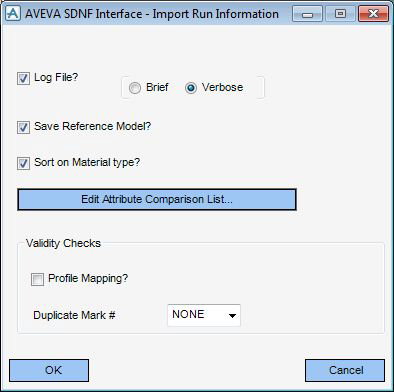Image resolution: width=394 pixels, height=392 pixels.
Task: Enable the Profile Mapping? checkbox
Action: [37, 279]
